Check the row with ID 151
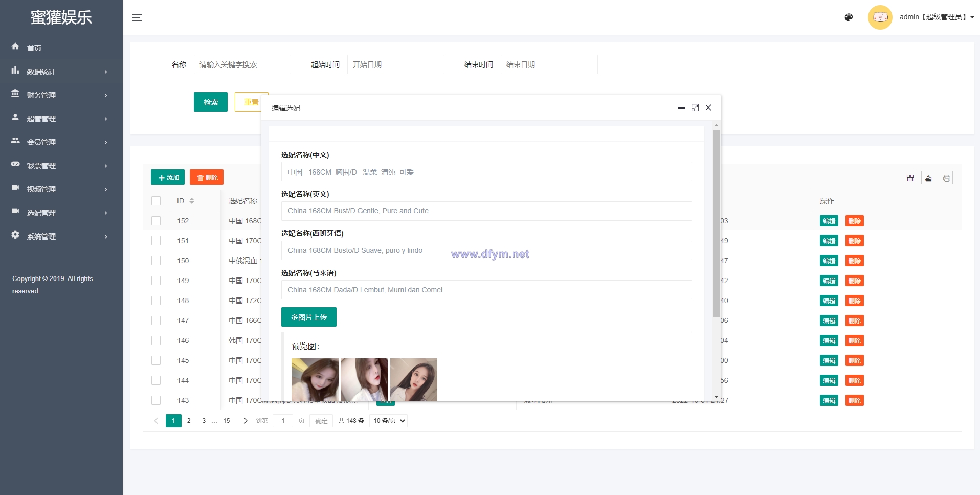 pos(156,241)
